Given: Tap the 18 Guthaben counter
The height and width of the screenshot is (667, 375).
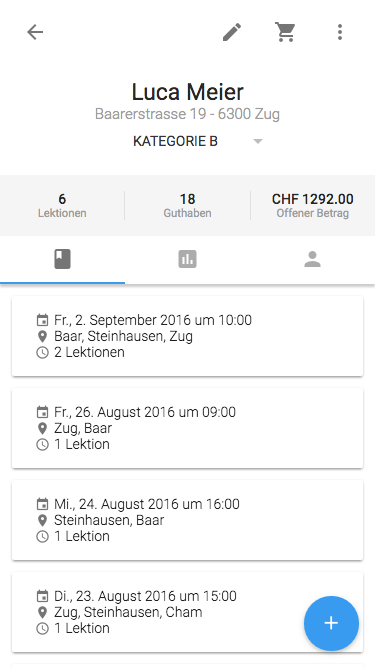Looking at the screenshot, I should 188,205.
